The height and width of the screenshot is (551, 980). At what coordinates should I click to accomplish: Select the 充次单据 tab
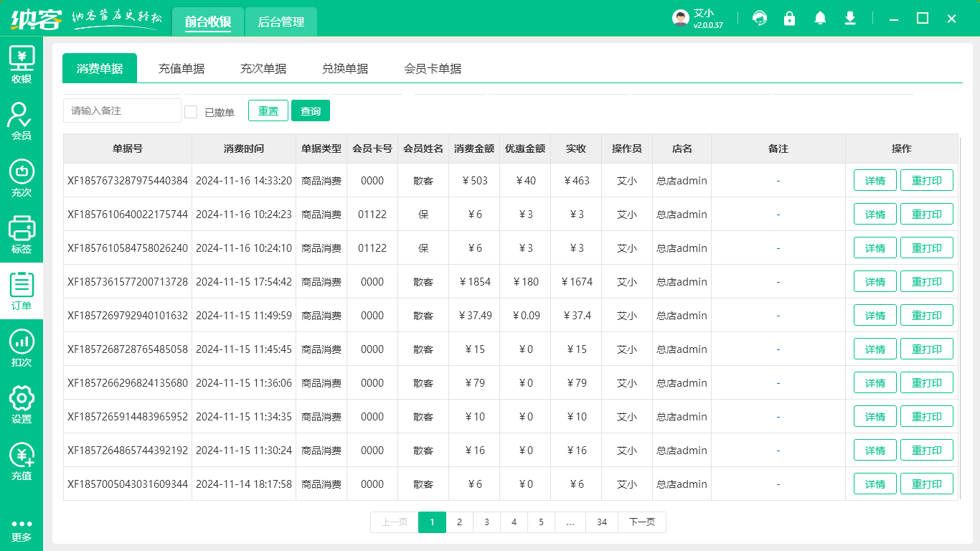263,68
